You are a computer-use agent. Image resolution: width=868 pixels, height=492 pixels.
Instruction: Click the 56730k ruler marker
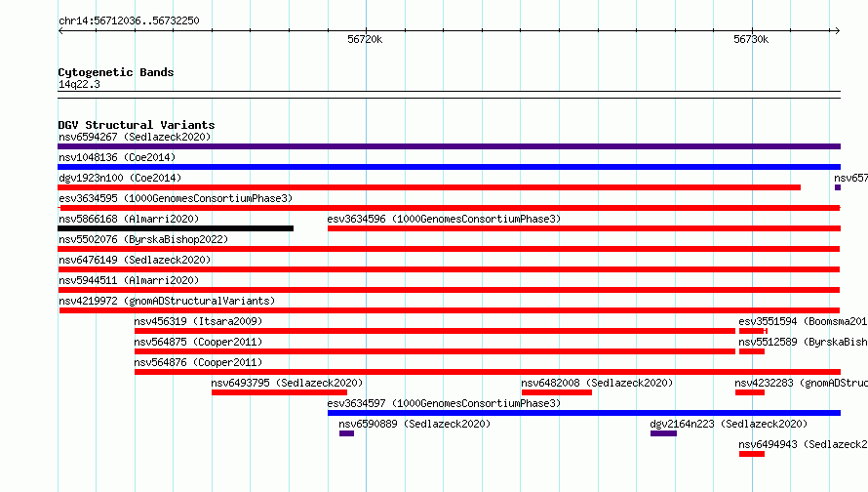point(751,39)
